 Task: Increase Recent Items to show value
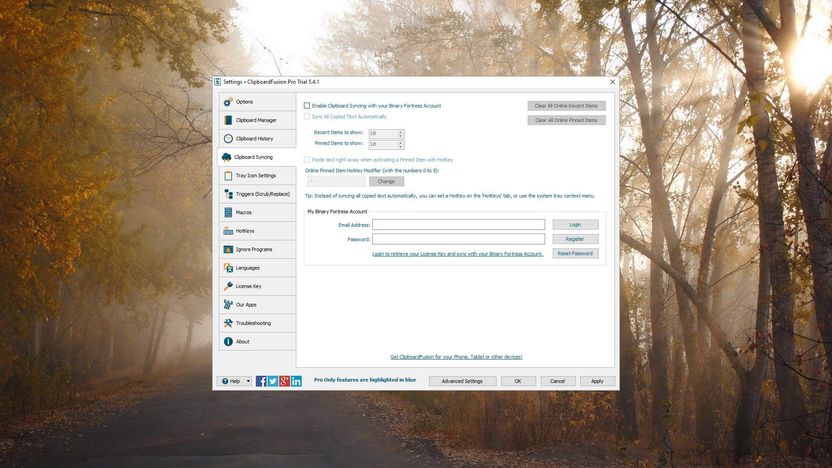pos(401,132)
